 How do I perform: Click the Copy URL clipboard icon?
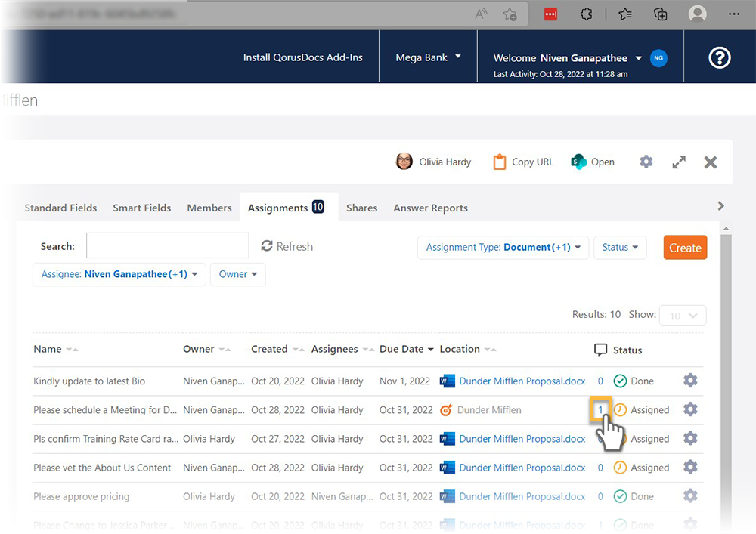tap(499, 162)
